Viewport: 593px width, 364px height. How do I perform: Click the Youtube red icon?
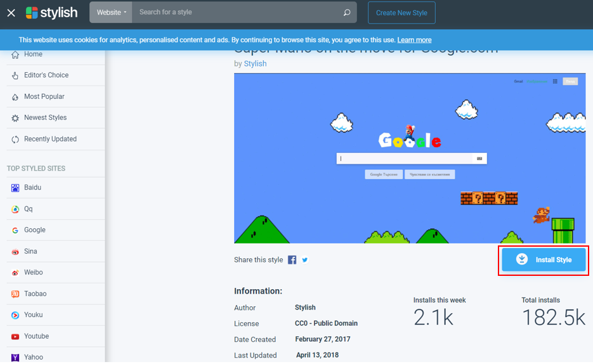(15, 336)
